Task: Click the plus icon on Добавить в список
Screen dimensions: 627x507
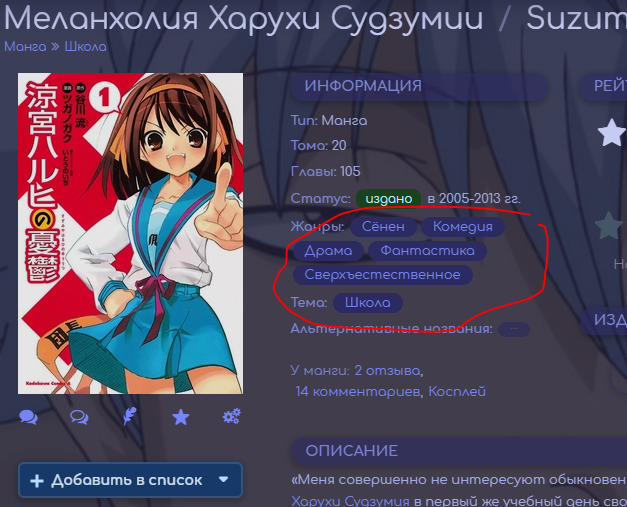Action: (37, 481)
